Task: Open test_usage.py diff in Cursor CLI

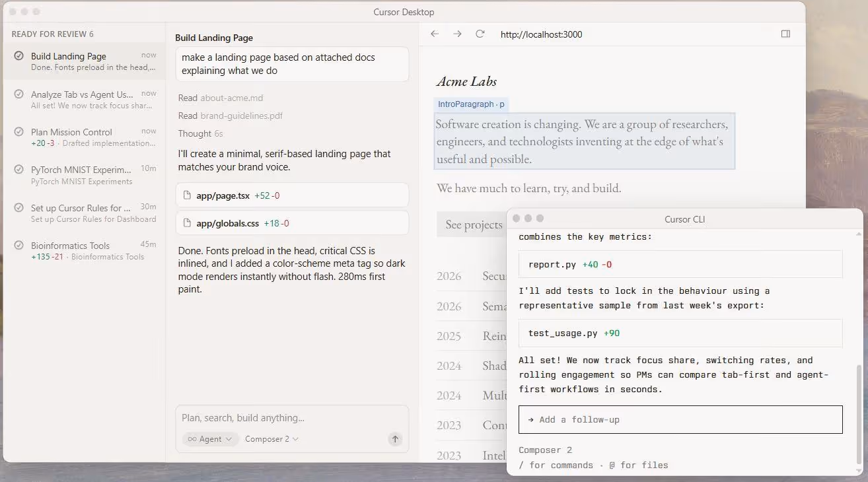Action: [x=680, y=333]
